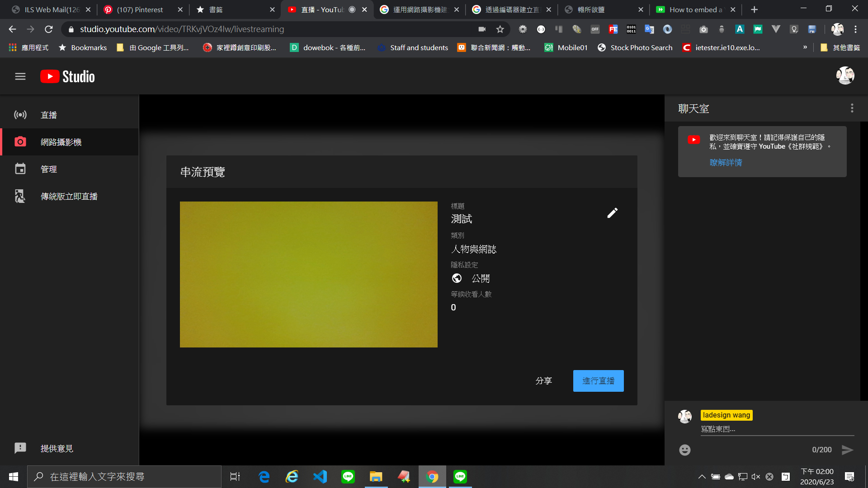This screenshot has width=868, height=488.
Task: Open the 瞭解詳情 link in the chat notice
Action: pyautogui.click(x=726, y=162)
